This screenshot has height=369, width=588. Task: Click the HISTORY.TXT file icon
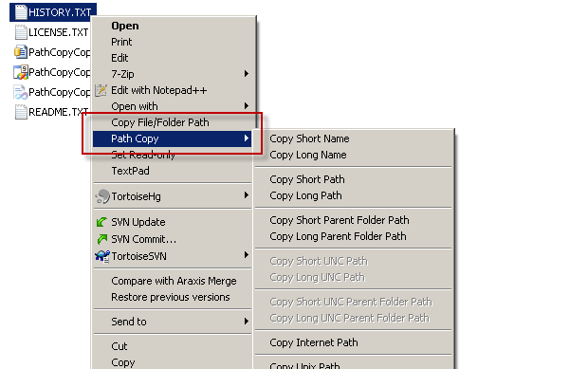21,12
